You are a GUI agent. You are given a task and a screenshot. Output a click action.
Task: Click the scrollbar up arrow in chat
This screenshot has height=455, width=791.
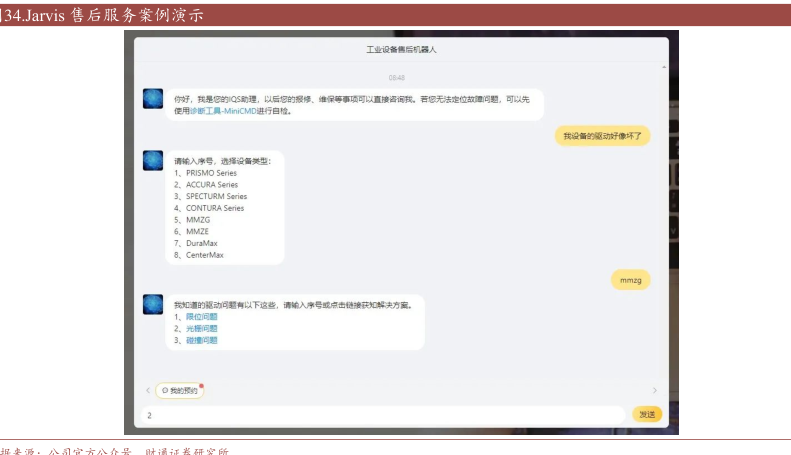(664, 67)
